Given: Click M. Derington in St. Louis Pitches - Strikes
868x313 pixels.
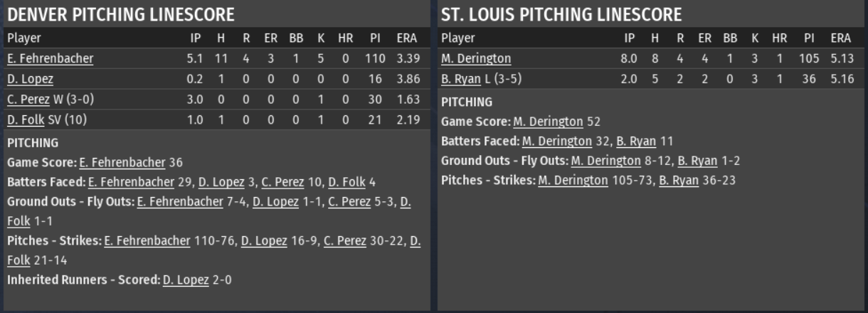Looking at the screenshot, I should coord(573,181).
